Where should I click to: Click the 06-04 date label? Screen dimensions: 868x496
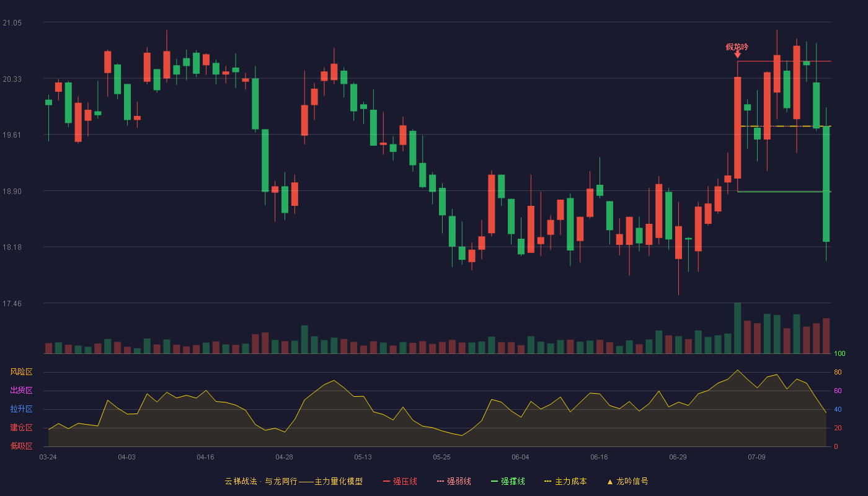tap(520, 457)
